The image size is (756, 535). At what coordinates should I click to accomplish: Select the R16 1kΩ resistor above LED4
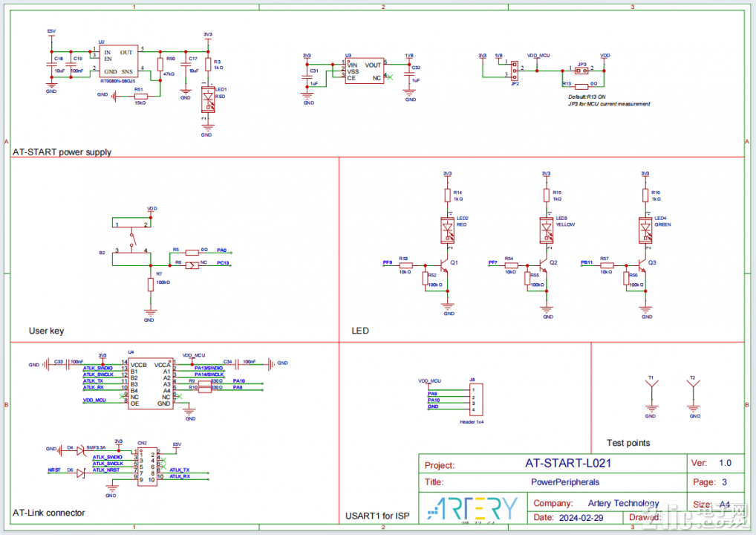point(645,195)
